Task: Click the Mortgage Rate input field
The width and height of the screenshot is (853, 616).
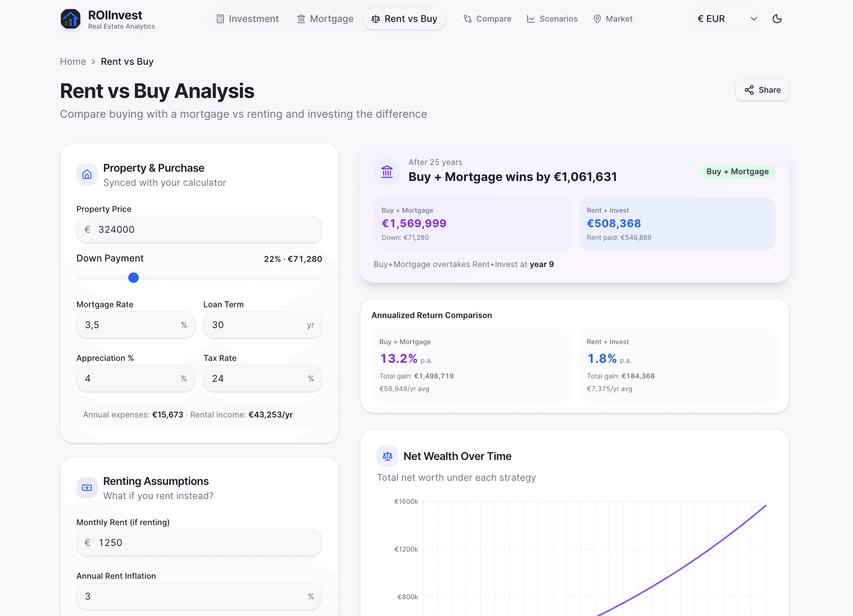Action: coord(136,325)
